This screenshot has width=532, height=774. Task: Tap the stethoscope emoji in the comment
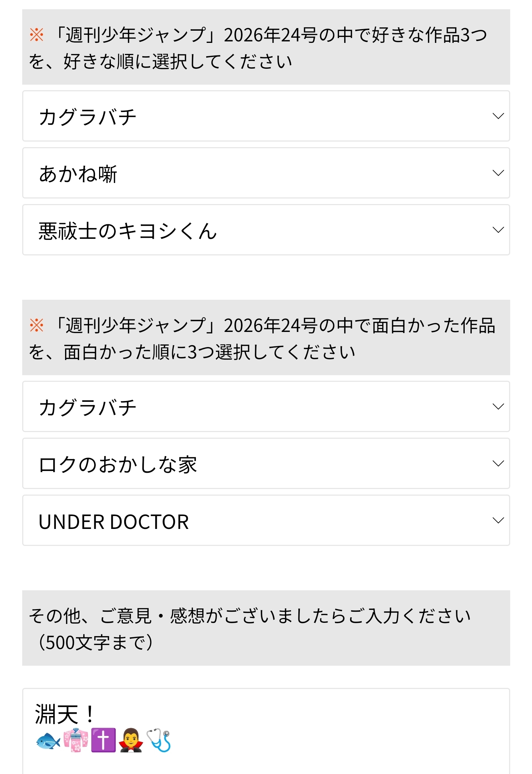pos(159,740)
